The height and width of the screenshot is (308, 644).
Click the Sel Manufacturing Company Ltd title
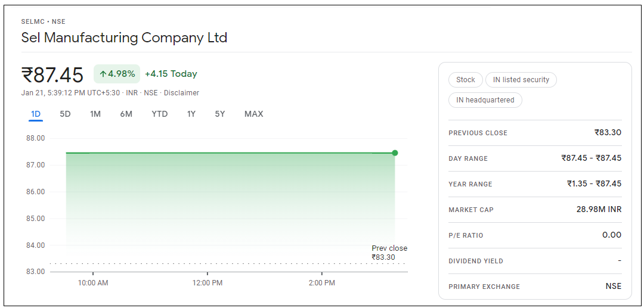[x=124, y=38]
